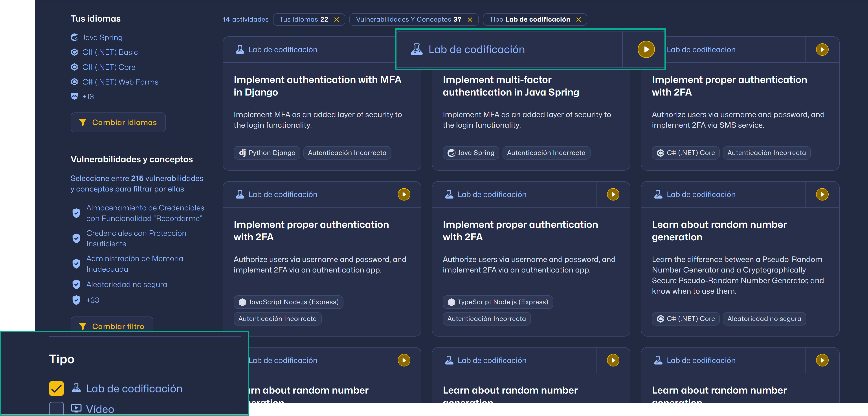This screenshot has width=868, height=416.
Task: Click the flask icon on the Django MFA card
Action: pos(240,50)
